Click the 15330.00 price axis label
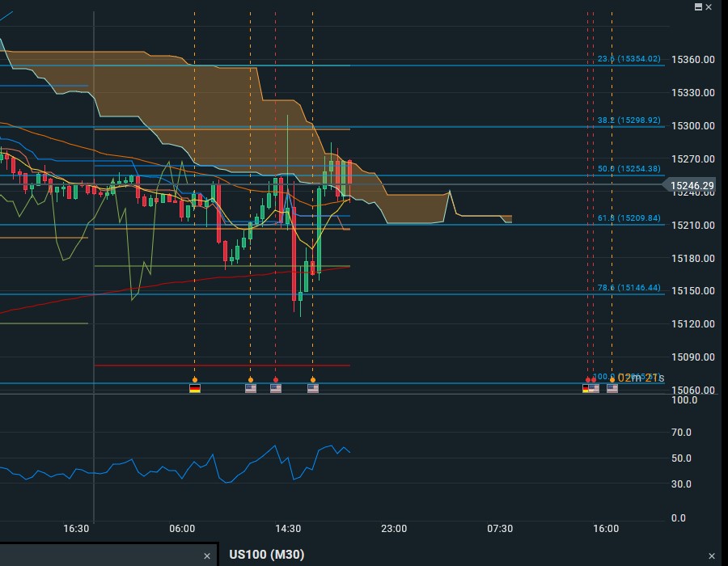 click(x=693, y=93)
